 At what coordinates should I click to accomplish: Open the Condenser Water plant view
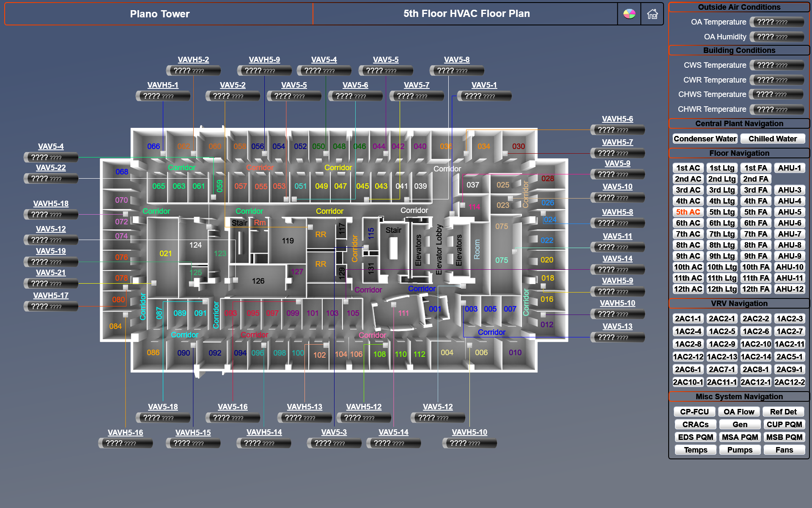click(x=705, y=138)
